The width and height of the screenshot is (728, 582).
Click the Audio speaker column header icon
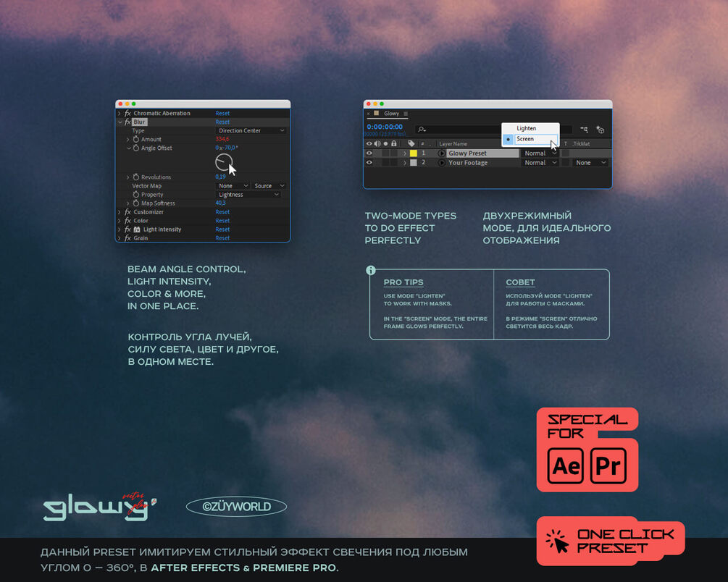click(x=377, y=143)
